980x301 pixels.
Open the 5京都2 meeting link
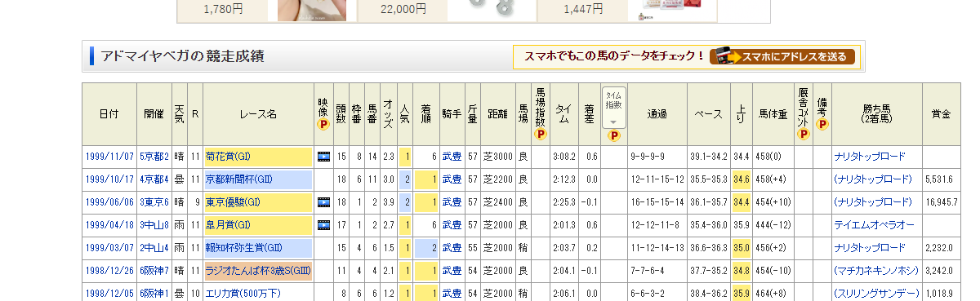(x=154, y=156)
